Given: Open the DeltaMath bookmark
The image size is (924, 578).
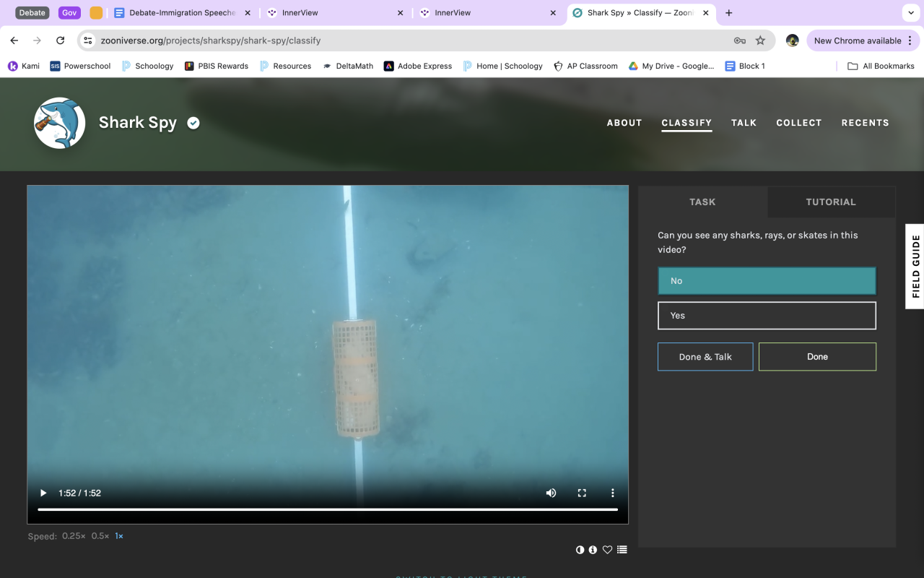Looking at the screenshot, I should tap(348, 66).
